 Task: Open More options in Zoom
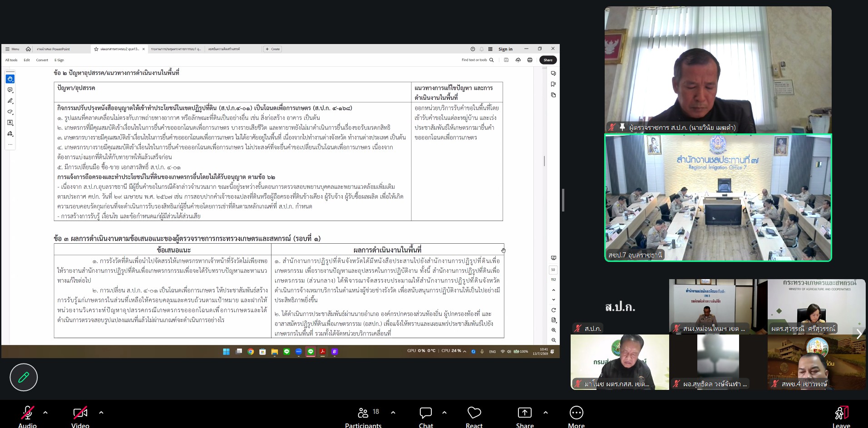coord(576,417)
